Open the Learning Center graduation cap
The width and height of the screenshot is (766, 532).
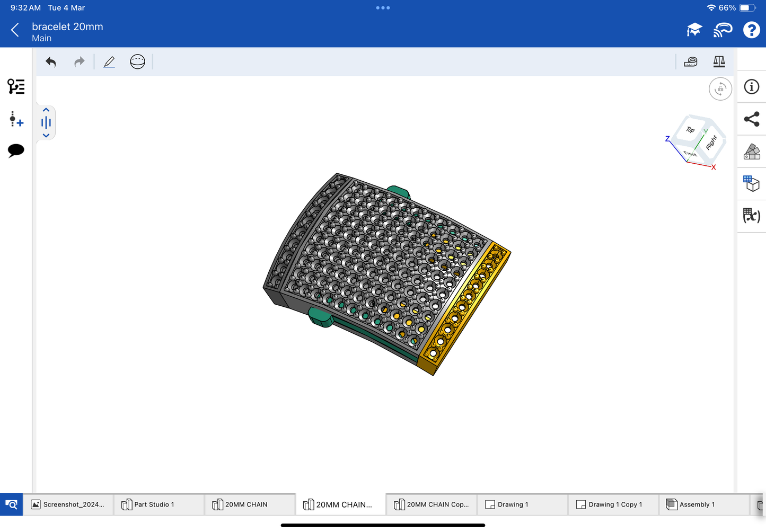pos(694,30)
